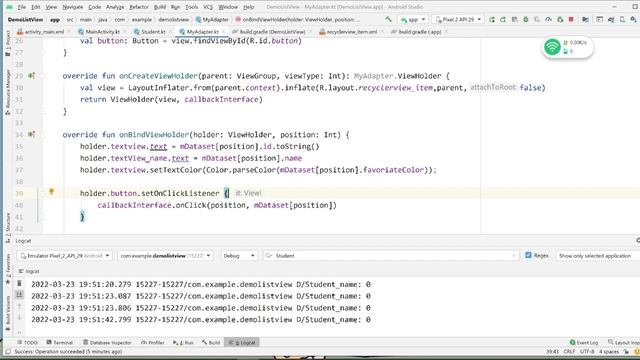Click the Profile app gauge icon
This screenshot has height=360, width=640.
point(548,19)
